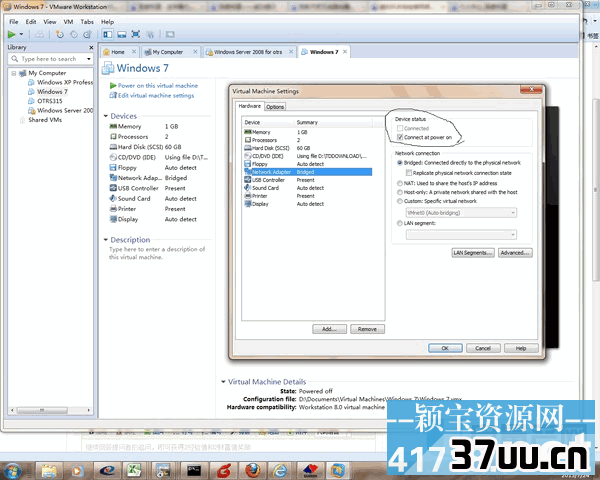Image resolution: width=600 pixels, height=480 pixels.
Task: Click the Add... device button
Action: tap(329, 329)
